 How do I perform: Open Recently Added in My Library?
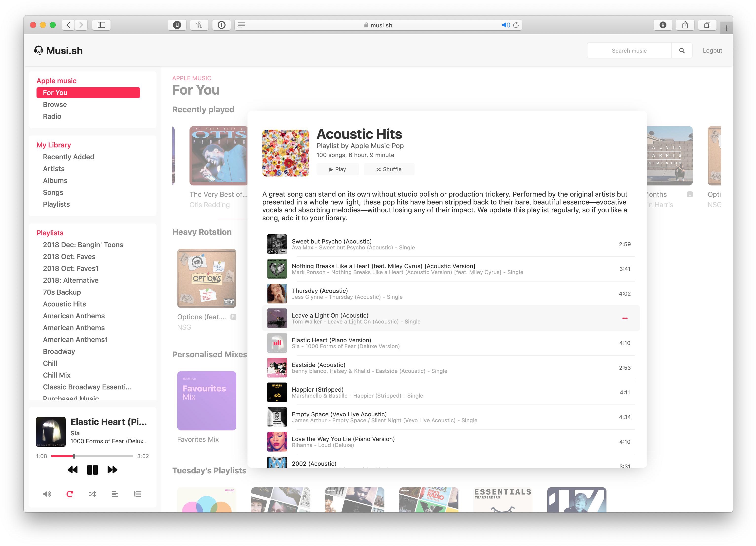pyautogui.click(x=68, y=157)
